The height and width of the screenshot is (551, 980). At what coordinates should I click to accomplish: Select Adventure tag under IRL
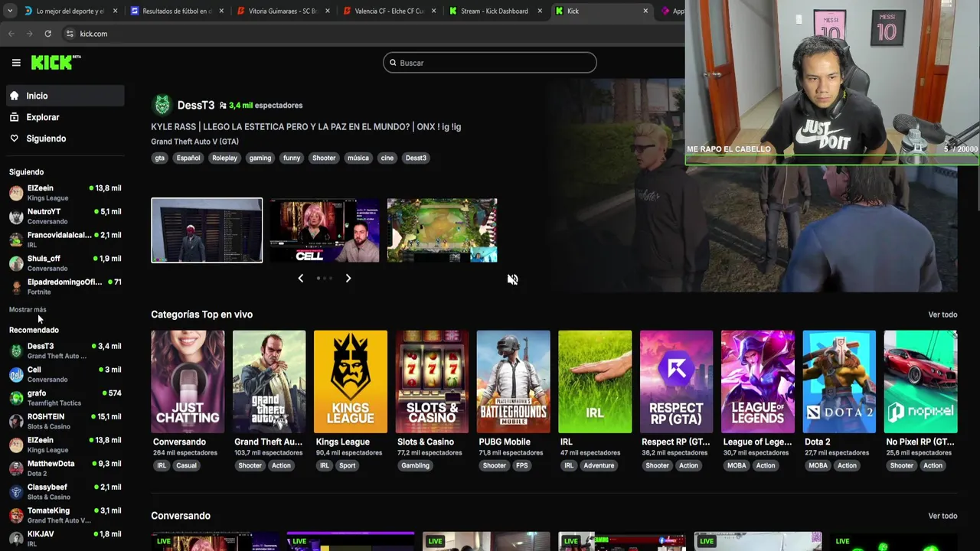[x=599, y=465]
